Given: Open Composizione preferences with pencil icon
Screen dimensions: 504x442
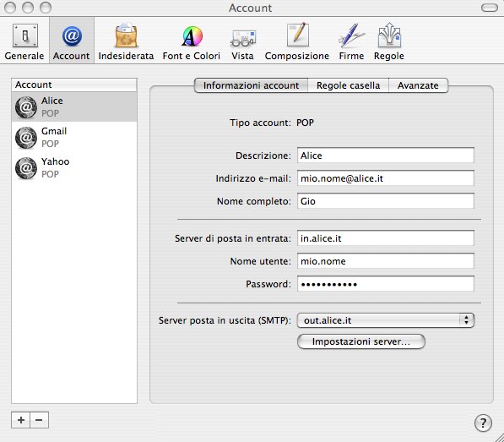Looking at the screenshot, I should click(x=297, y=41).
